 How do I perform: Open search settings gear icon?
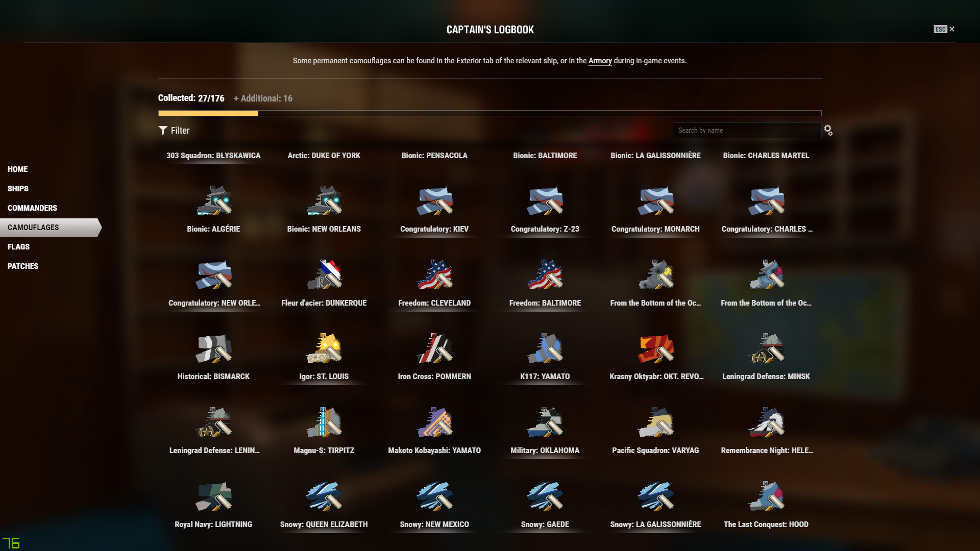(x=828, y=131)
